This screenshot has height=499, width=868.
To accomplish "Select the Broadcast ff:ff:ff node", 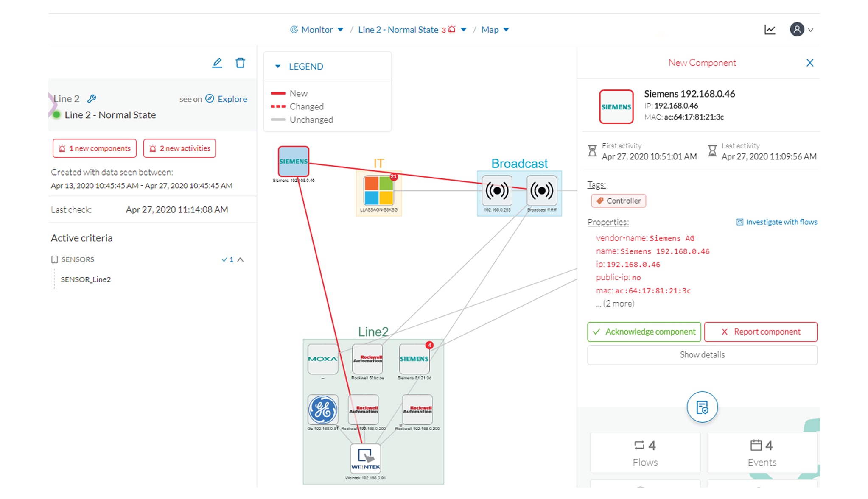I will 542,191.
